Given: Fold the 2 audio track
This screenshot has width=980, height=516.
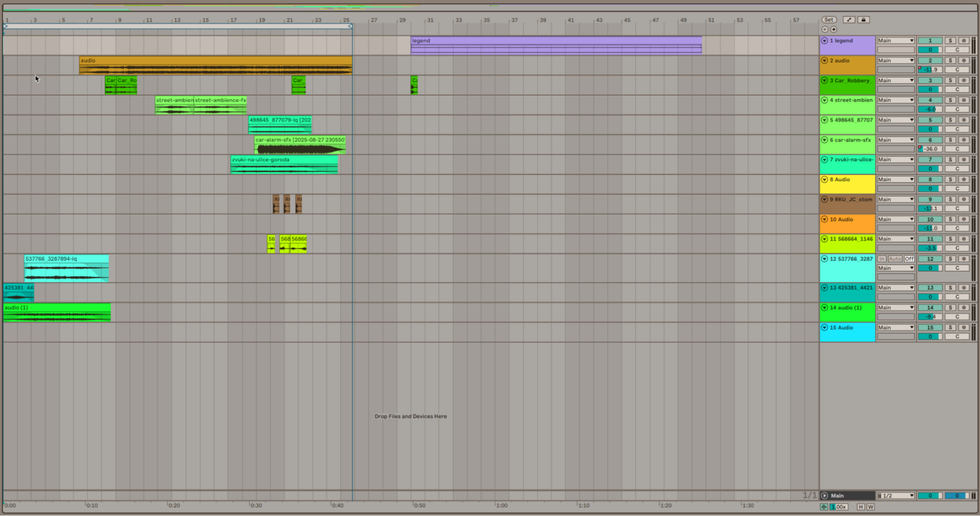Looking at the screenshot, I should click(824, 61).
